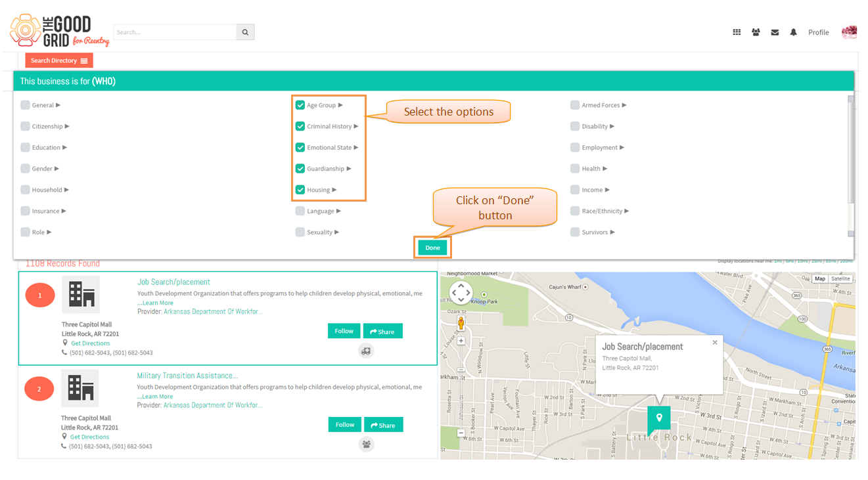The width and height of the screenshot is (868, 480).
Task: Click the profile avatar picture
Action: 850,32
